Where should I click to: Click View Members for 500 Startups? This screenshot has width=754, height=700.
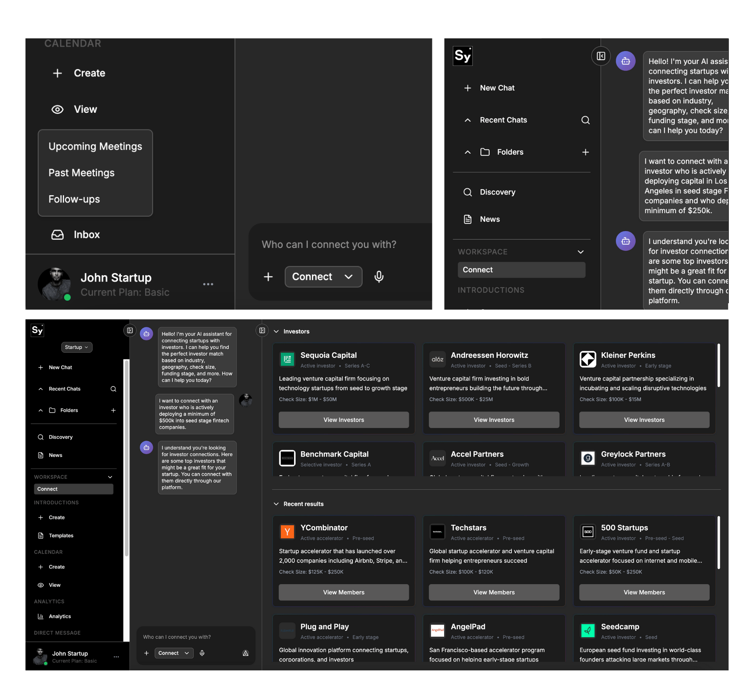pyautogui.click(x=644, y=592)
